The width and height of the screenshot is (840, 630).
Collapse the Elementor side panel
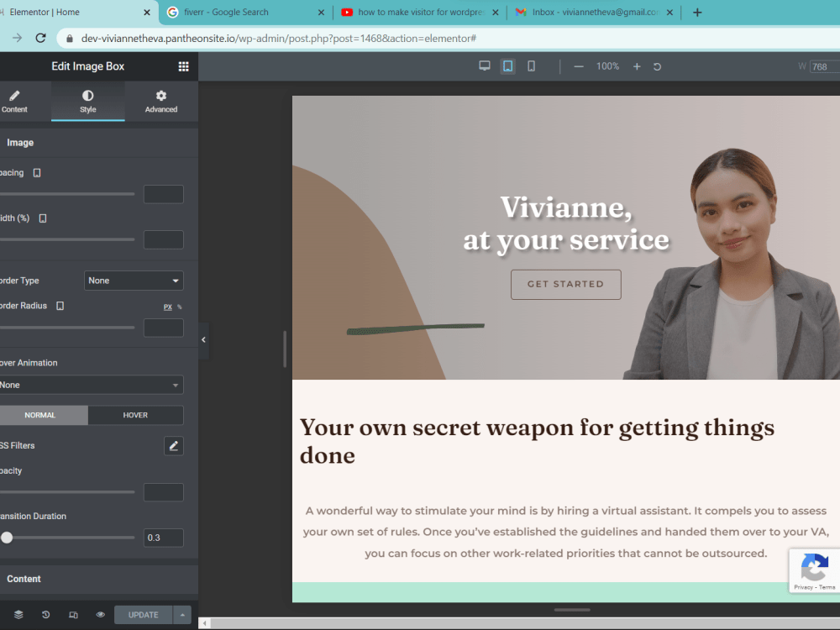(x=203, y=339)
